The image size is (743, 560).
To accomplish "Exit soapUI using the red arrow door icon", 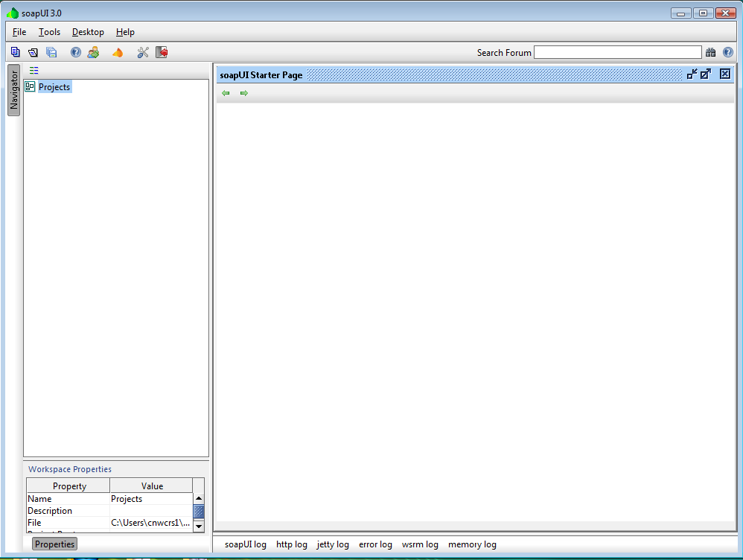I will point(161,52).
